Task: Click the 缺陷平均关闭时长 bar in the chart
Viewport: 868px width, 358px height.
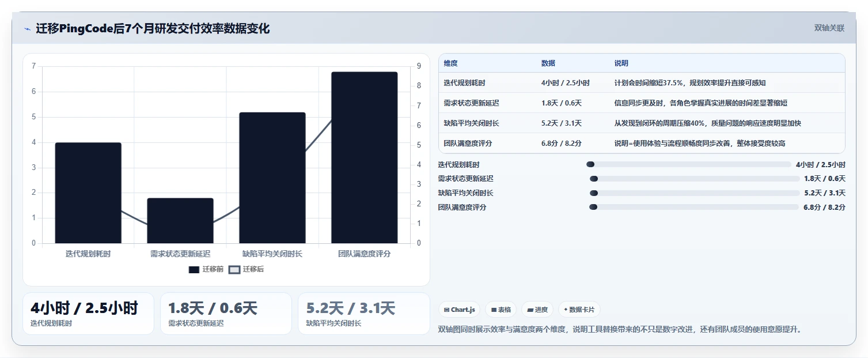Action: [x=272, y=178]
